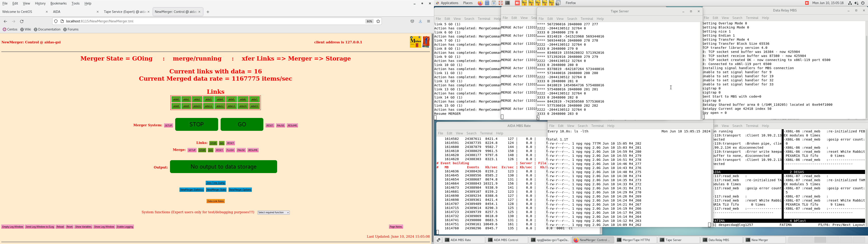This screenshot has height=244, width=868.
Task: Reload the NewMerger page in Firefox
Action: click(22, 21)
